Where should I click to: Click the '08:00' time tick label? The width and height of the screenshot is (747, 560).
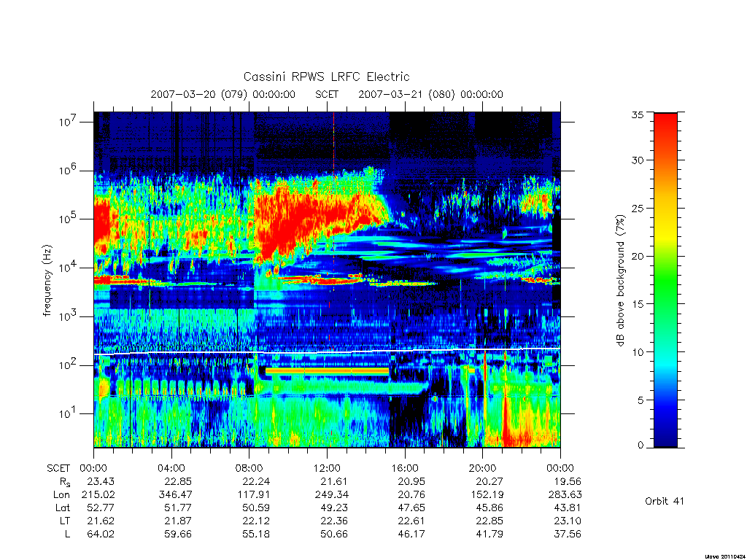click(249, 468)
